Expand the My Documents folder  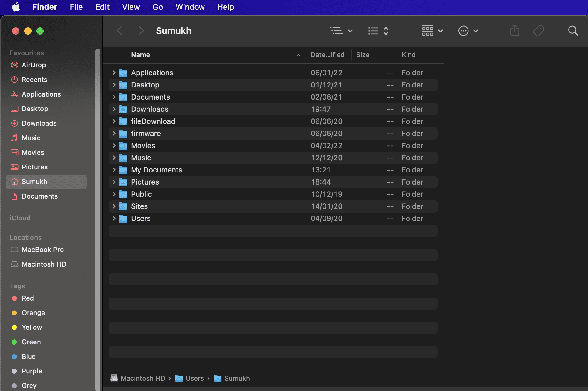114,169
